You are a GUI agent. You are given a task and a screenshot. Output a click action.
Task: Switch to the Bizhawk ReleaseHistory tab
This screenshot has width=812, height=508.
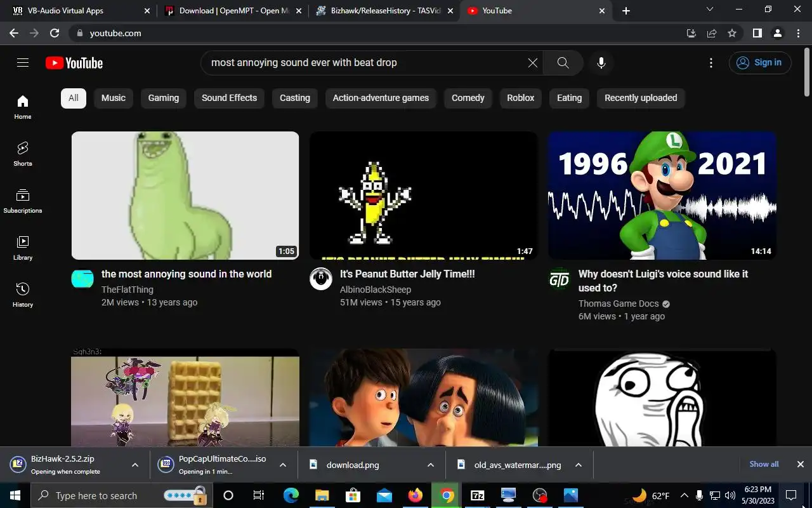point(384,11)
